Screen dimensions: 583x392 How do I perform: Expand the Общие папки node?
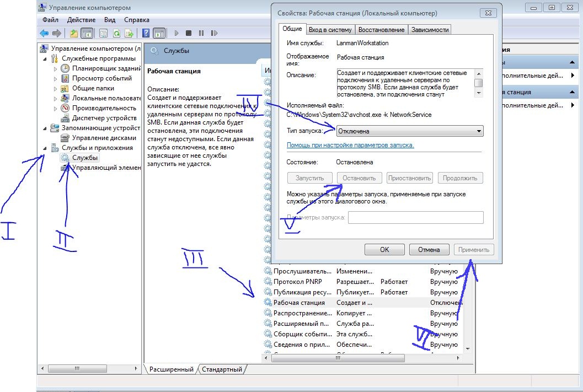pos(55,89)
